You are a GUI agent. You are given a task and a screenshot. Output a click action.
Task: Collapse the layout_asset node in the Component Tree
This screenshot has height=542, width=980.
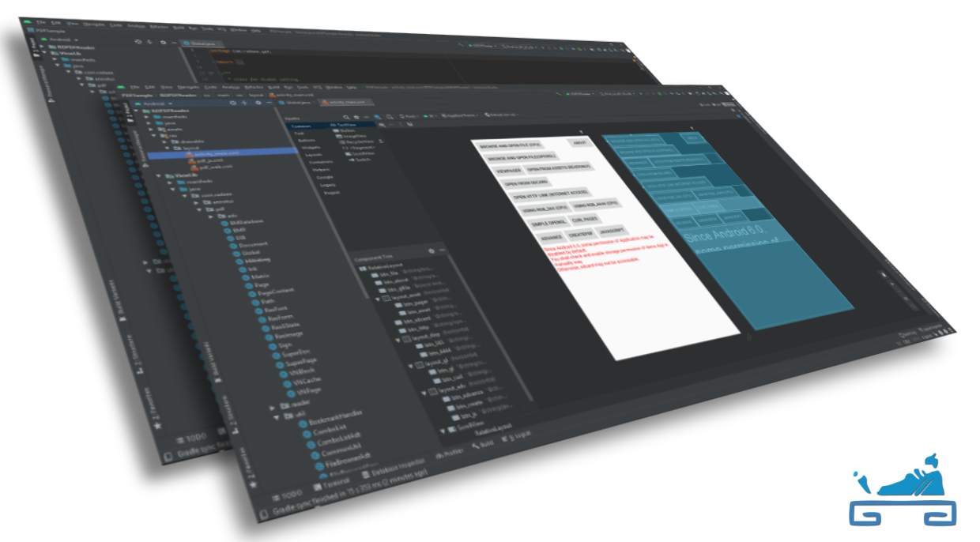click(377, 299)
